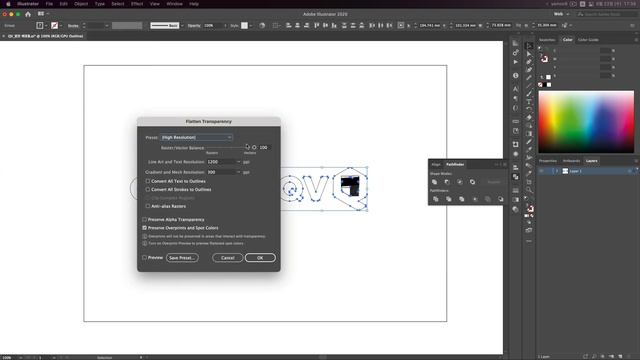Screen dimensions: 640x360
Task: Click the Vertical Align Top icon
Action: point(317,25)
